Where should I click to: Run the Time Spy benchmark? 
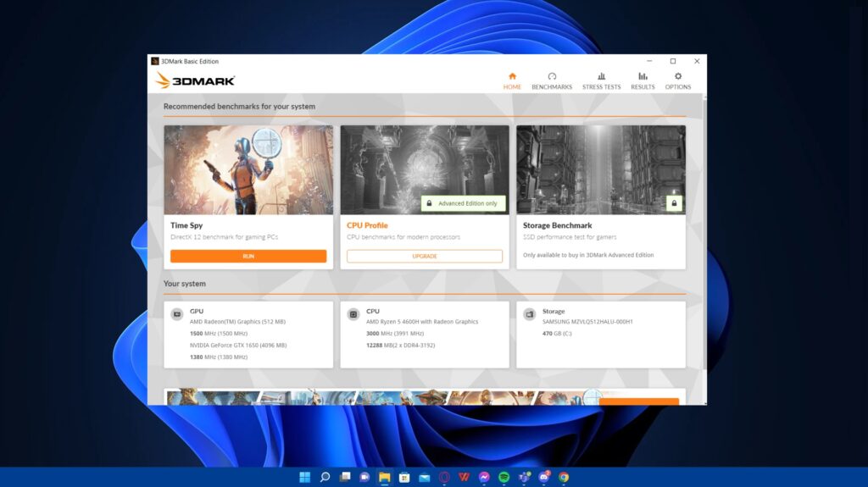click(x=248, y=257)
